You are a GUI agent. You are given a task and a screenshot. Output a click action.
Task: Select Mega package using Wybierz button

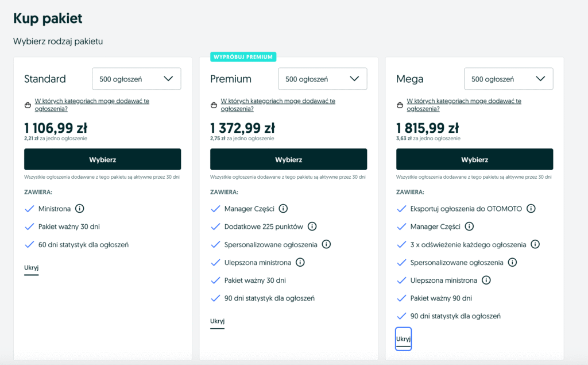click(474, 159)
